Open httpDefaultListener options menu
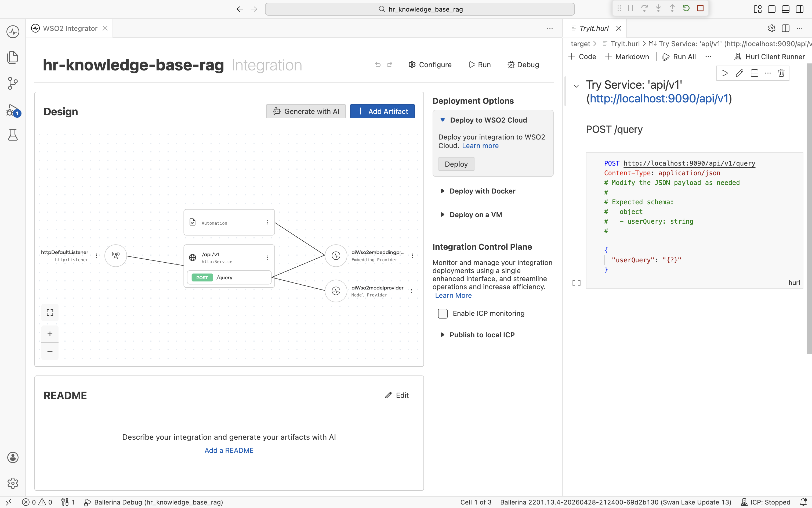This screenshot has width=812, height=508. pyautogui.click(x=96, y=256)
